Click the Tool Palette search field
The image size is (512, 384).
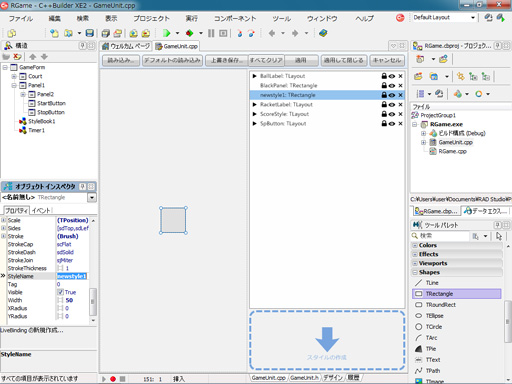point(443,236)
